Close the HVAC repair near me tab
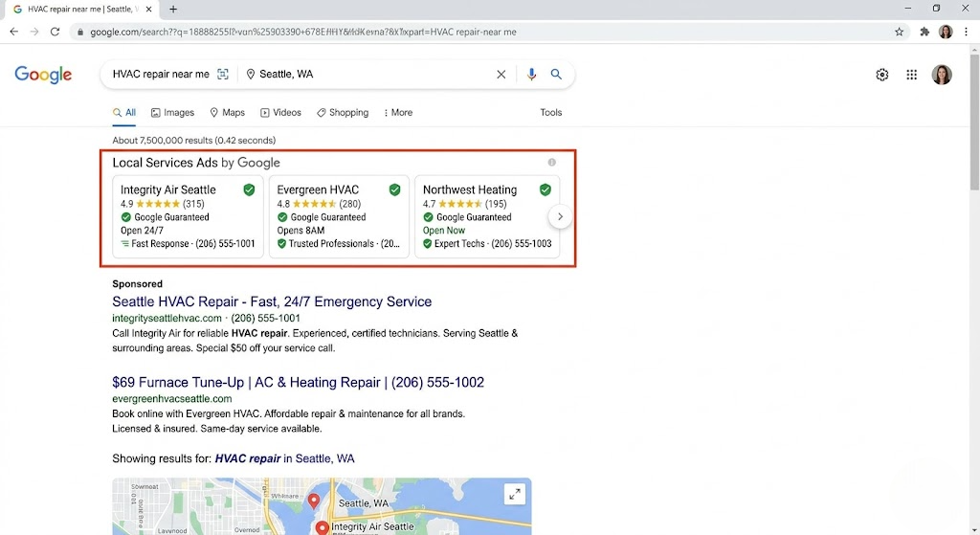This screenshot has height=535, width=980. pos(148,10)
